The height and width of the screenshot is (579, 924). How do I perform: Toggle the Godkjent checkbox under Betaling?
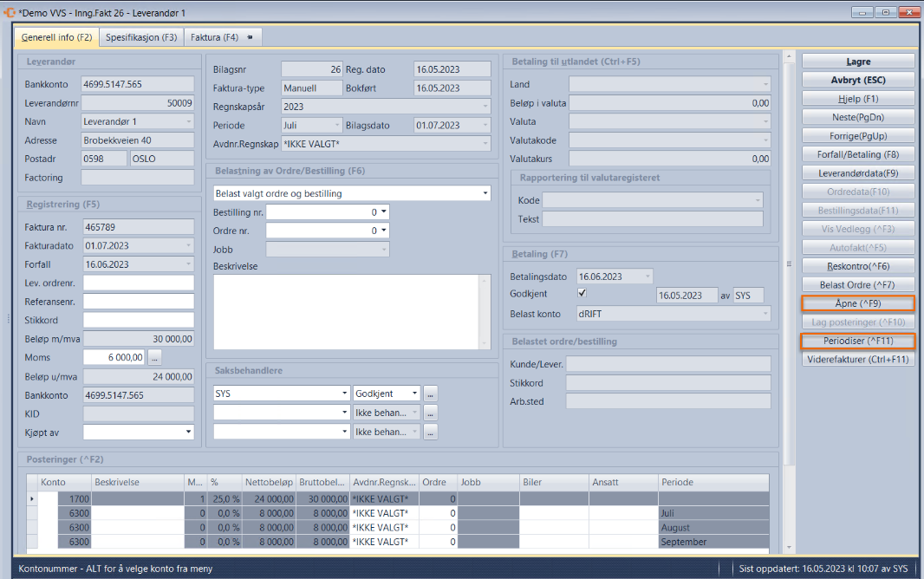click(582, 293)
